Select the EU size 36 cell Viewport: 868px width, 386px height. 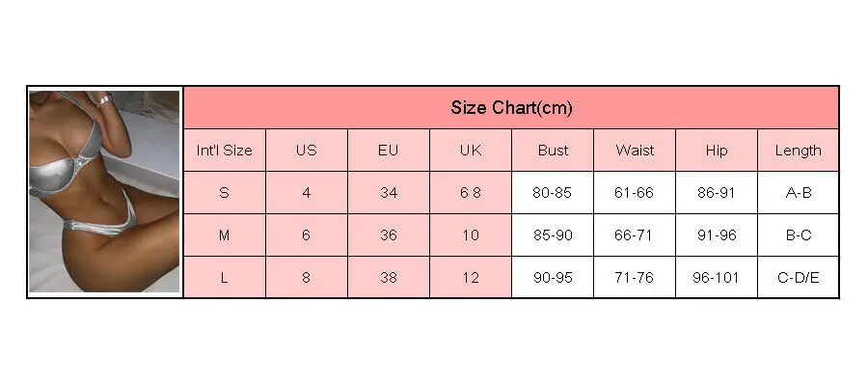click(x=389, y=234)
